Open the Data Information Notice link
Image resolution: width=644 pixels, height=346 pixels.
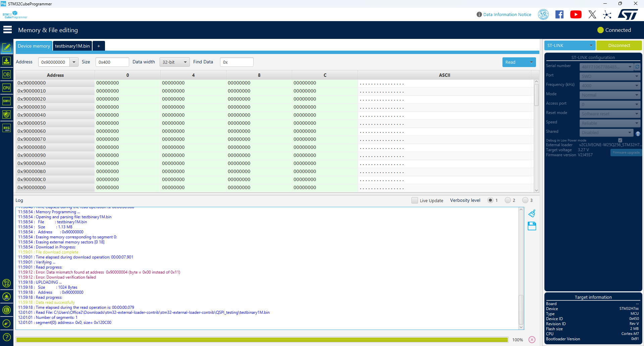(507, 14)
